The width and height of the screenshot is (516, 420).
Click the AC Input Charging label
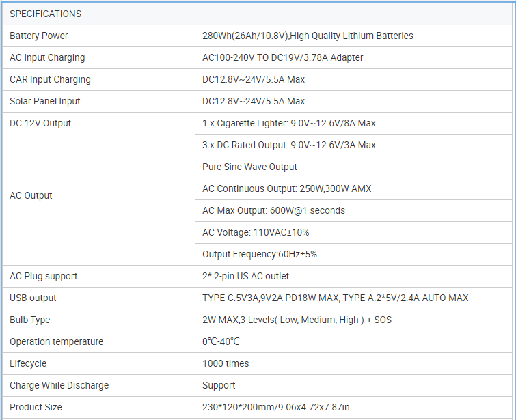click(47, 57)
